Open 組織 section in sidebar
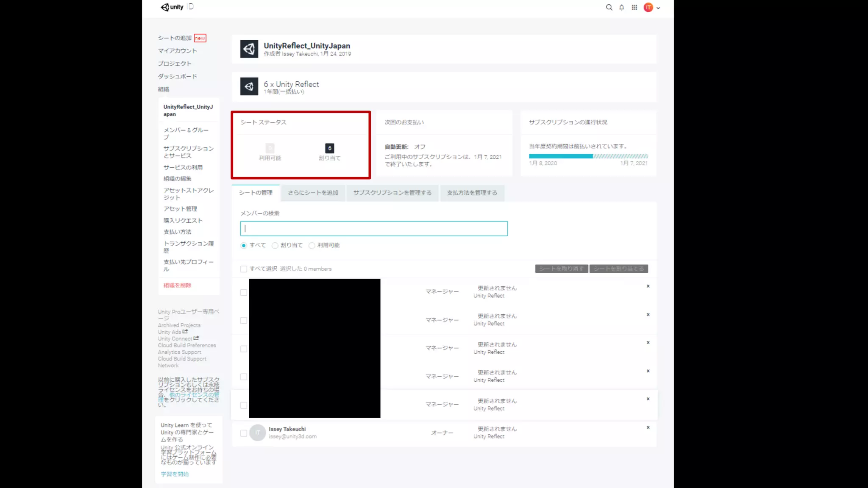 pyautogui.click(x=164, y=89)
